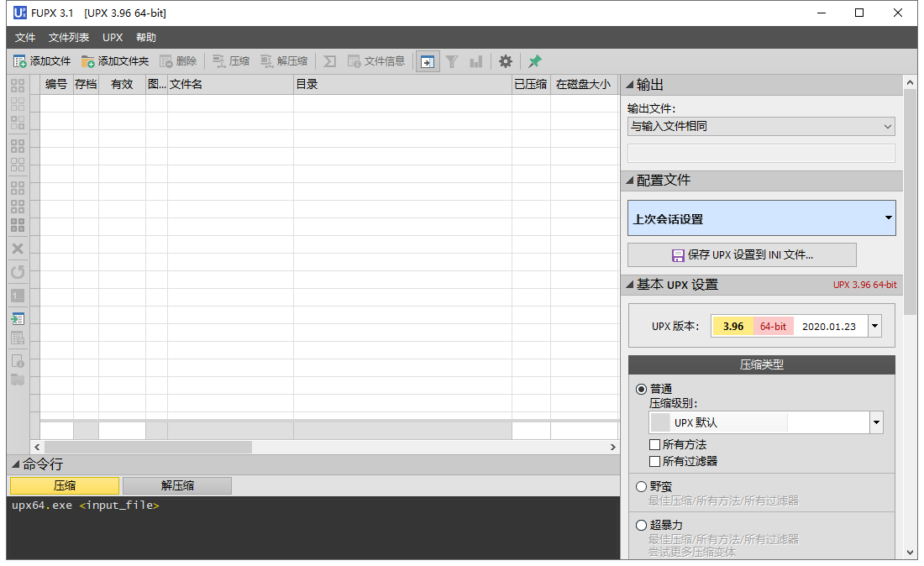Click the refresh icon in the left sidebar
924x566 pixels.
pos(17,271)
